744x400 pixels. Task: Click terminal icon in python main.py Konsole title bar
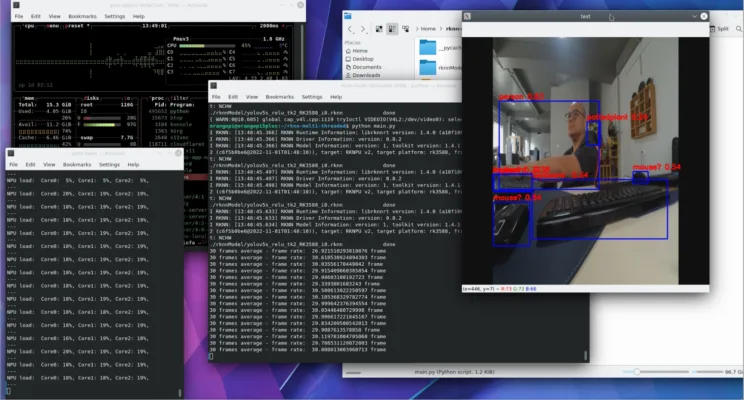click(x=214, y=86)
